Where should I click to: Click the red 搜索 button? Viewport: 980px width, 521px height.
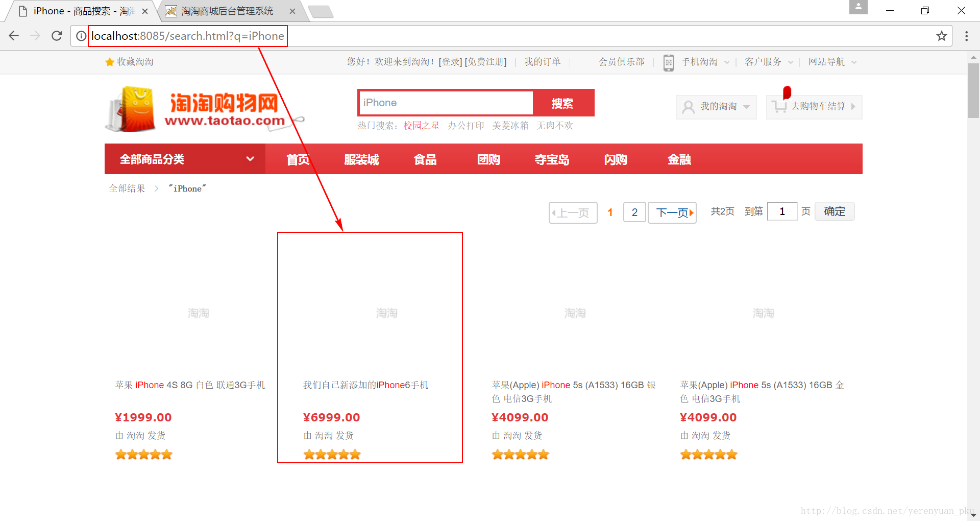pos(562,103)
